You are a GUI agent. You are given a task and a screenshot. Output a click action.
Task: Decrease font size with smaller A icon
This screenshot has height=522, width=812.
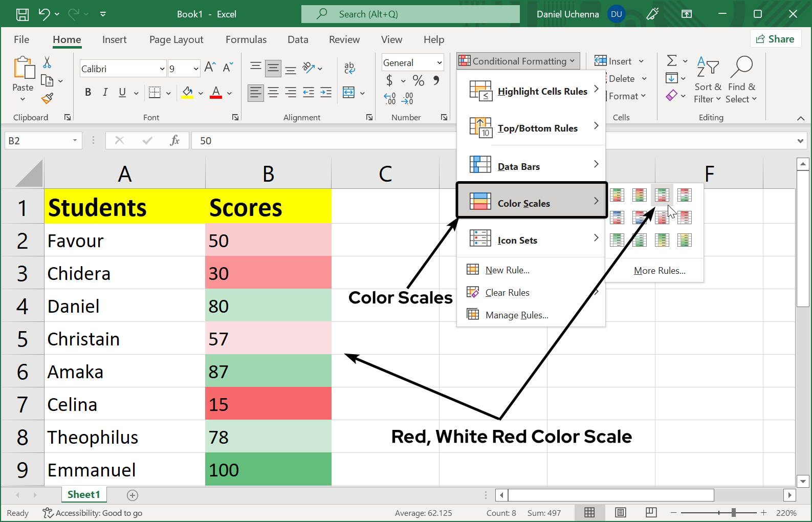pos(228,68)
